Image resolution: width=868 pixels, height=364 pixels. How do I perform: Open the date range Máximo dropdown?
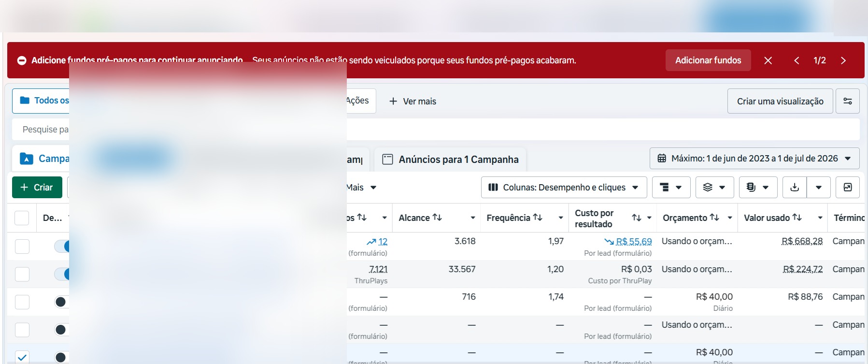pyautogui.click(x=754, y=159)
